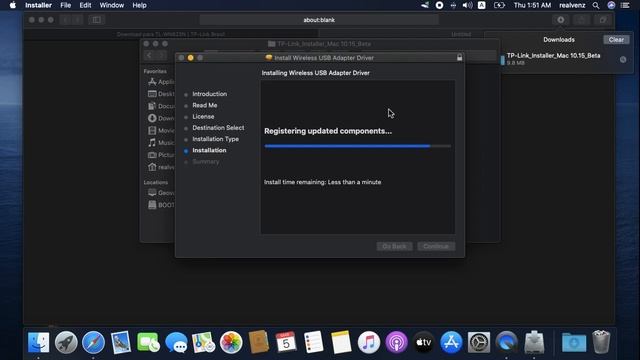This screenshot has width=640, height=360.
Task: Open Downloads in Finder sidebar
Action: click(161, 118)
